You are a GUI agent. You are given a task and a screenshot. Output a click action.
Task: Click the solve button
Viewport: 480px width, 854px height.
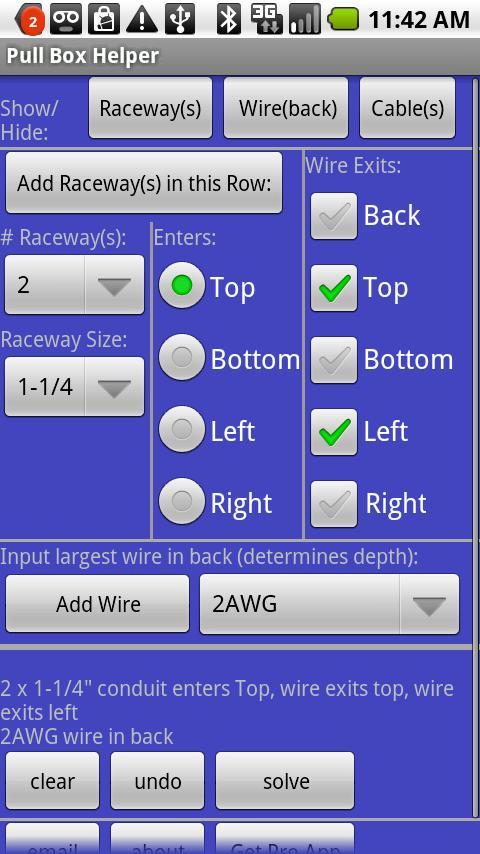[x=285, y=781]
